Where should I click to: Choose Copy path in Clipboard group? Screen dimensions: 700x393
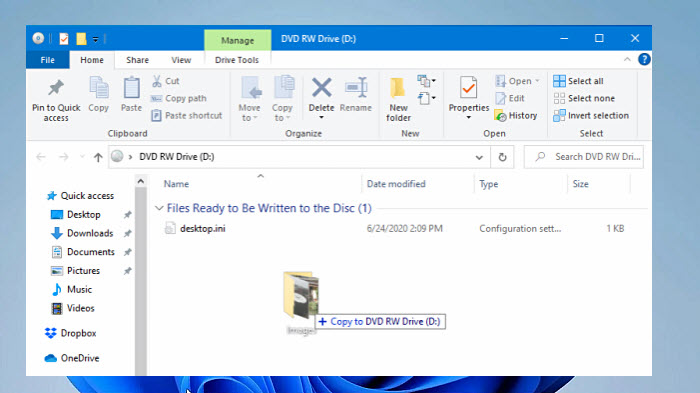(179, 98)
